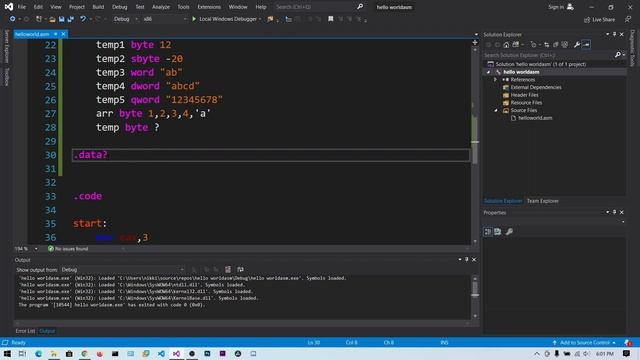Select External Dependencies in Solution Explorer
The width and height of the screenshot is (640, 360).
tap(536, 87)
